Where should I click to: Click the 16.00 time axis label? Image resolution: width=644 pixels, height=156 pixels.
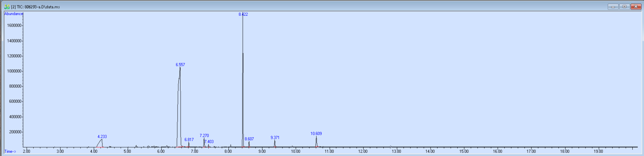[x=497, y=151]
